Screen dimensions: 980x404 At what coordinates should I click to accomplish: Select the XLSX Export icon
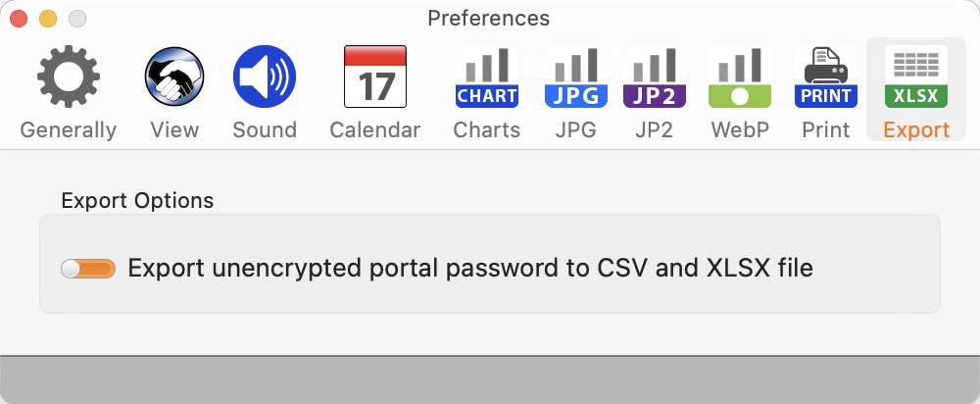(x=916, y=76)
